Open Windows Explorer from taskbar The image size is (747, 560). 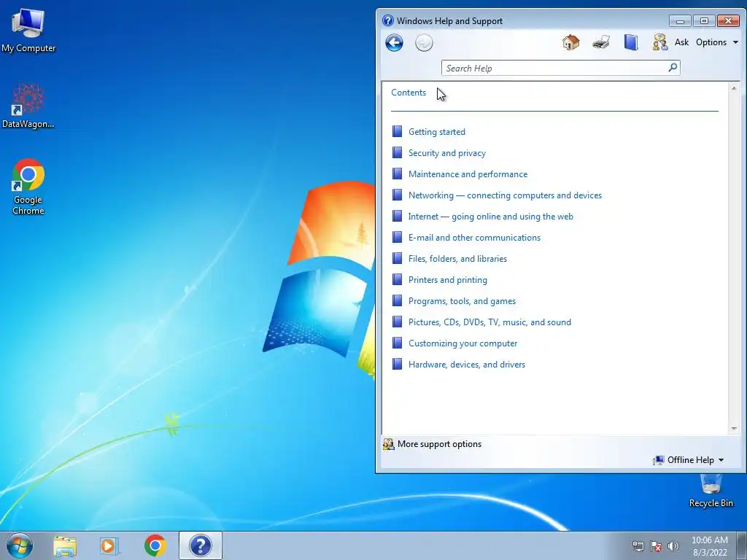pos(65,545)
